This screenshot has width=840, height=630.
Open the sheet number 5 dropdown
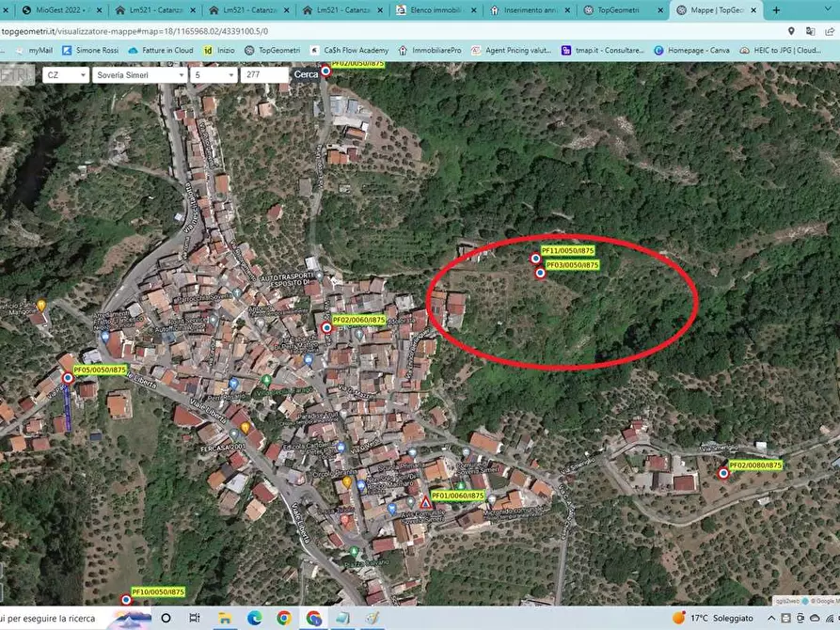[x=214, y=75]
